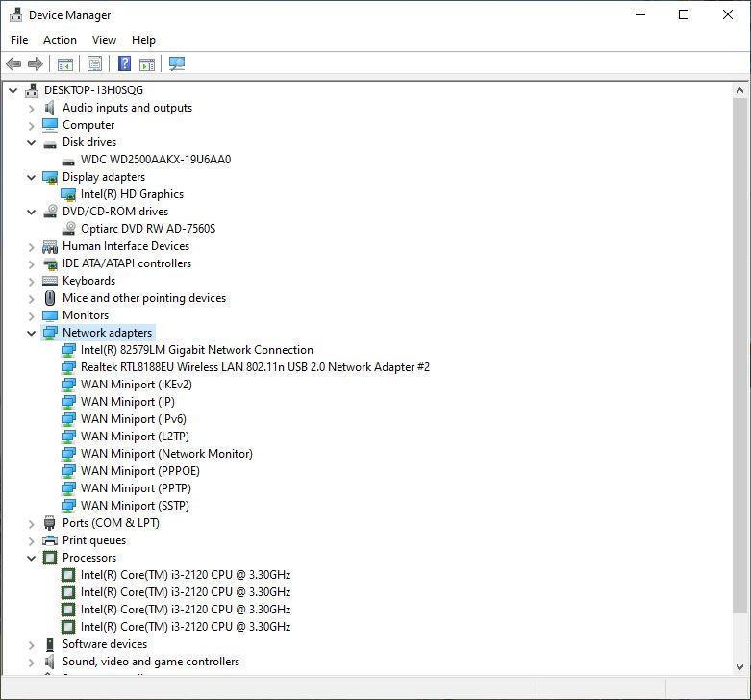
Task: Select WAN Miniport (Network Monitor)
Action: pos(166,454)
